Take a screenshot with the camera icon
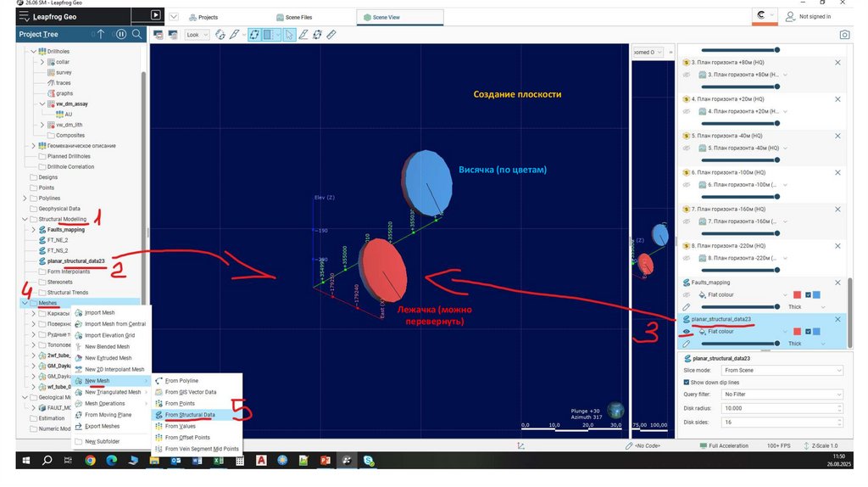The height and width of the screenshot is (487, 868). point(844,35)
